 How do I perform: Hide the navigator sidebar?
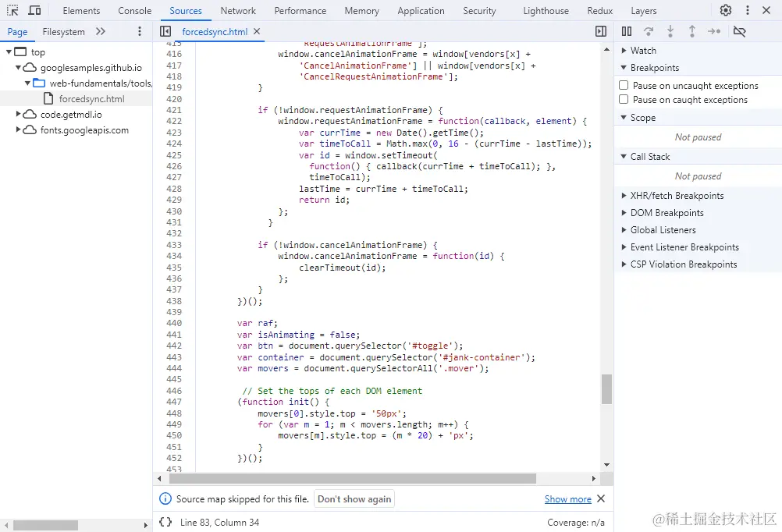coord(165,31)
